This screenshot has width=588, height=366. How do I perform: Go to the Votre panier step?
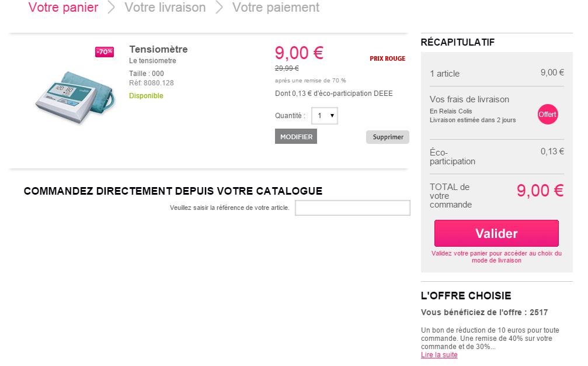[63, 8]
